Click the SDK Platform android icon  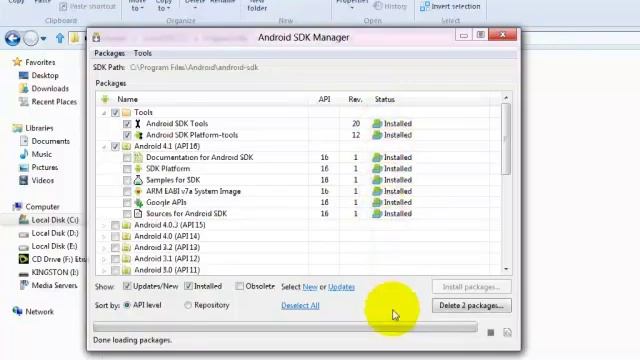[x=138, y=169]
